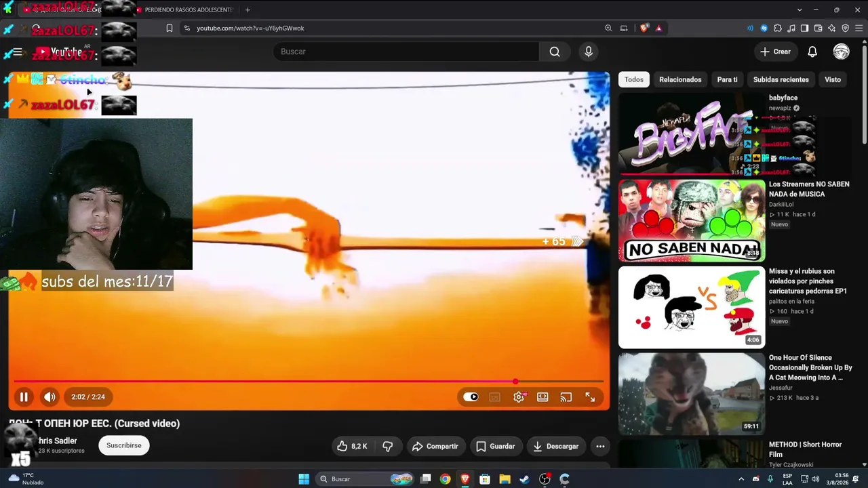Cast the video to a device
Viewport: 868px width, 488px height.
coord(566,397)
